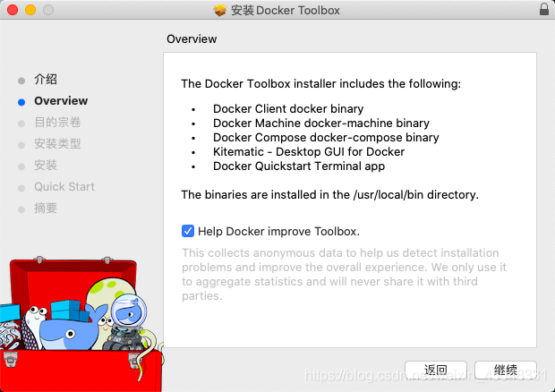This screenshot has width=555, height=392.
Task: Click 'Docker Quickstart Terminal app' text
Action: [299, 166]
